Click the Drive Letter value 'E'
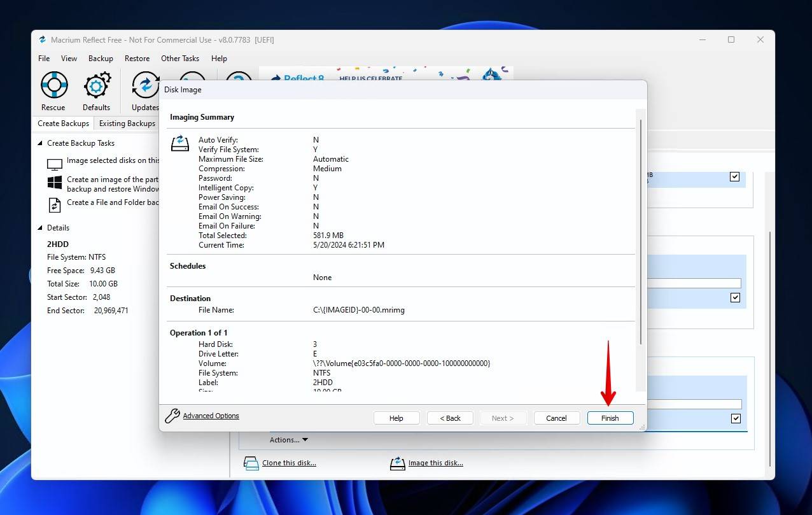The height and width of the screenshot is (515, 812). tap(315, 354)
